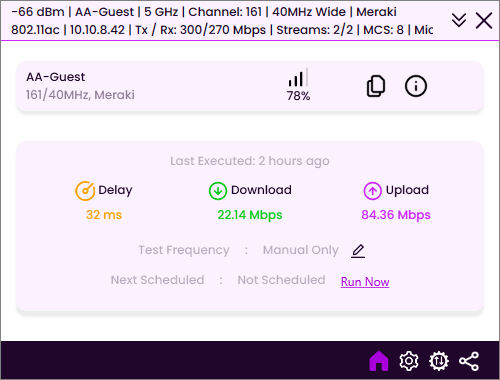The width and height of the screenshot is (500, 380).
Task: Collapse the header with double chevron
Action: [459, 20]
